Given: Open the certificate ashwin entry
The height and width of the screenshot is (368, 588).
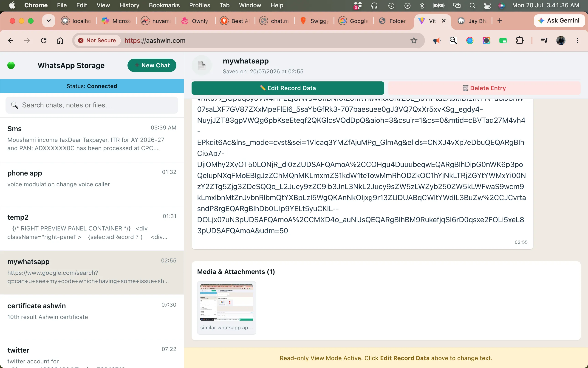Looking at the screenshot, I should tap(92, 317).
